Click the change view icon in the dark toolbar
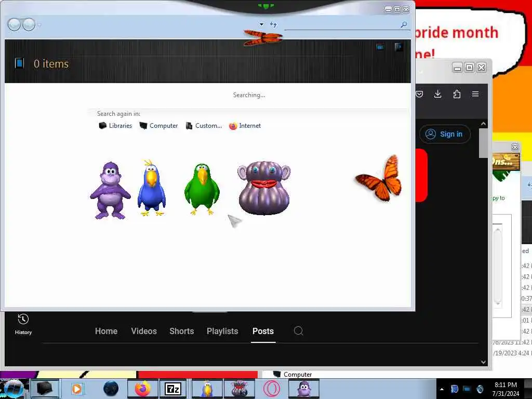Image resolution: width=532 pixels, height=399 pixels. tap(380, 47)
